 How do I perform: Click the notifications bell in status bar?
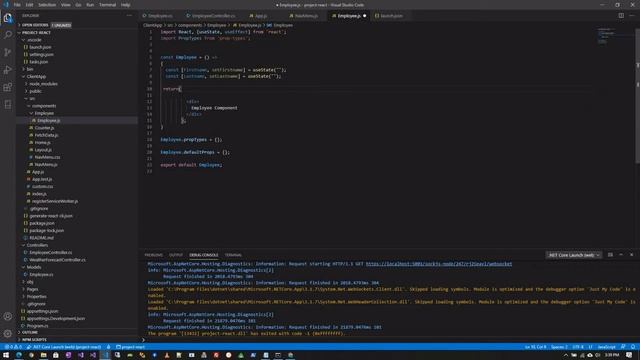[633, 347]
